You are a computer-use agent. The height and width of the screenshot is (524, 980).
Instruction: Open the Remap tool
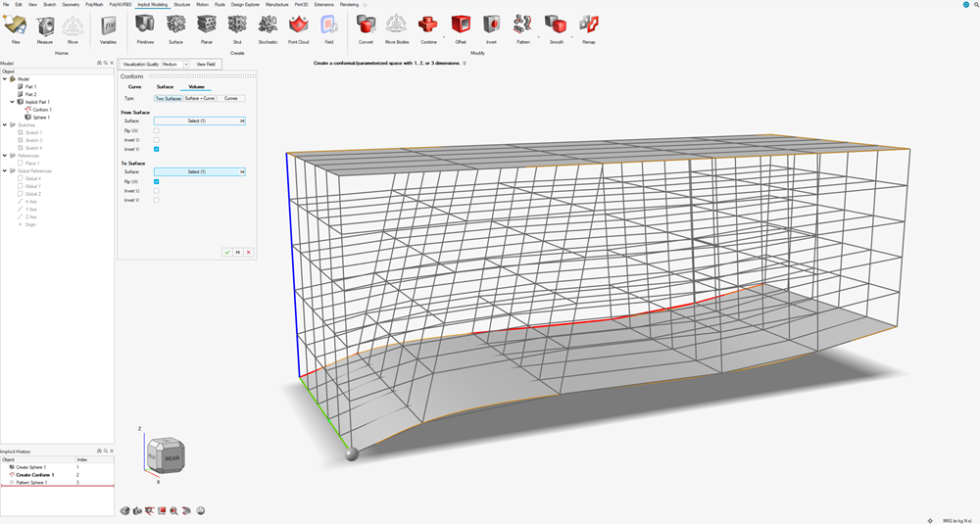(588, 27)
